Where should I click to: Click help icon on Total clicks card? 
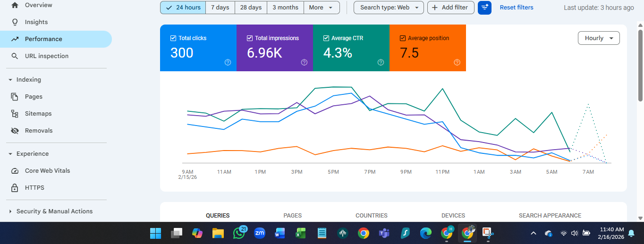coord(228,62)
